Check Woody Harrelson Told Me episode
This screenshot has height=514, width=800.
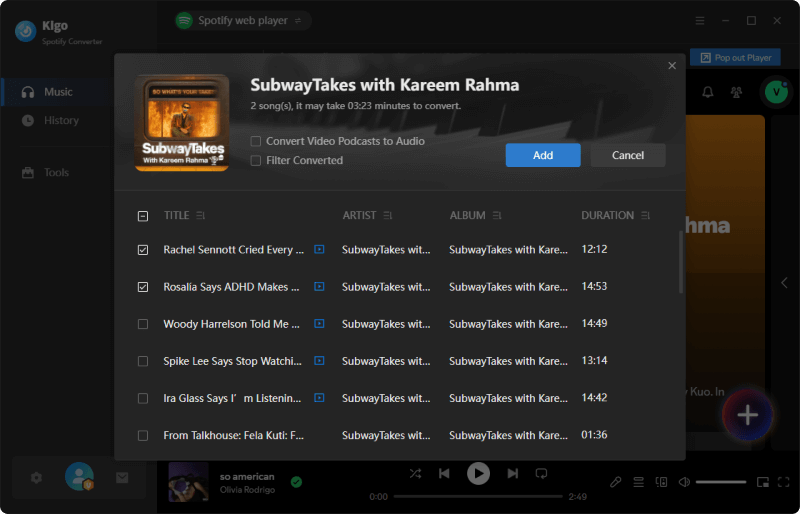coord(143,324)
